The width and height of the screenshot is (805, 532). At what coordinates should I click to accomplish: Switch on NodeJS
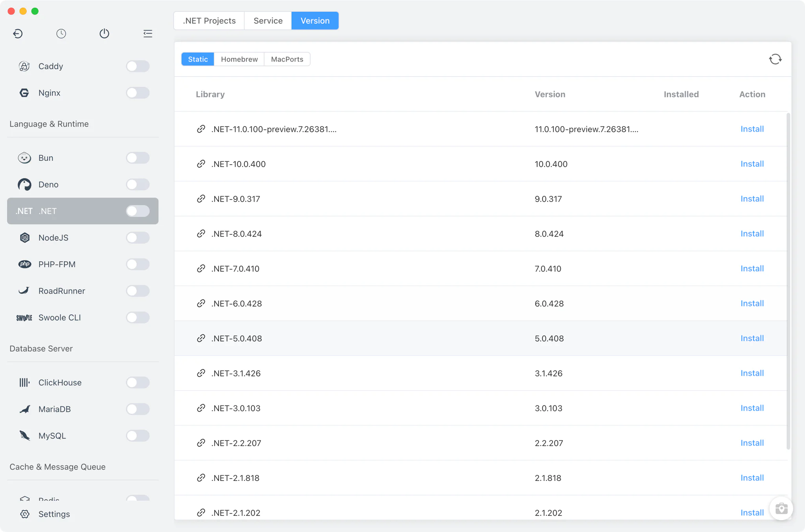[138, 237]
